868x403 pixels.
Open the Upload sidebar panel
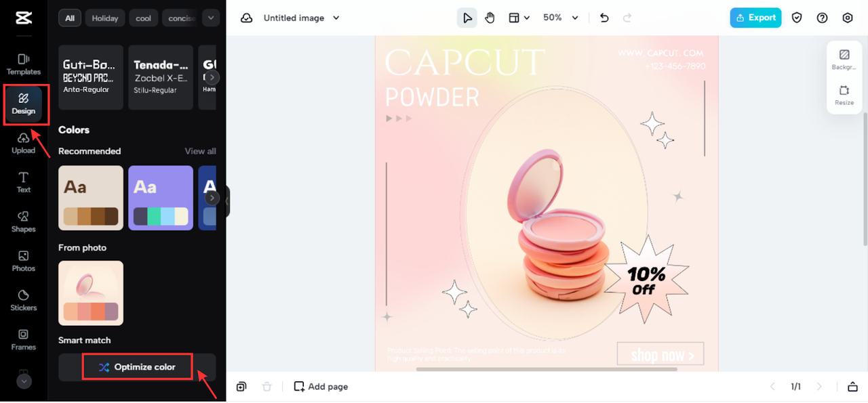24,143
